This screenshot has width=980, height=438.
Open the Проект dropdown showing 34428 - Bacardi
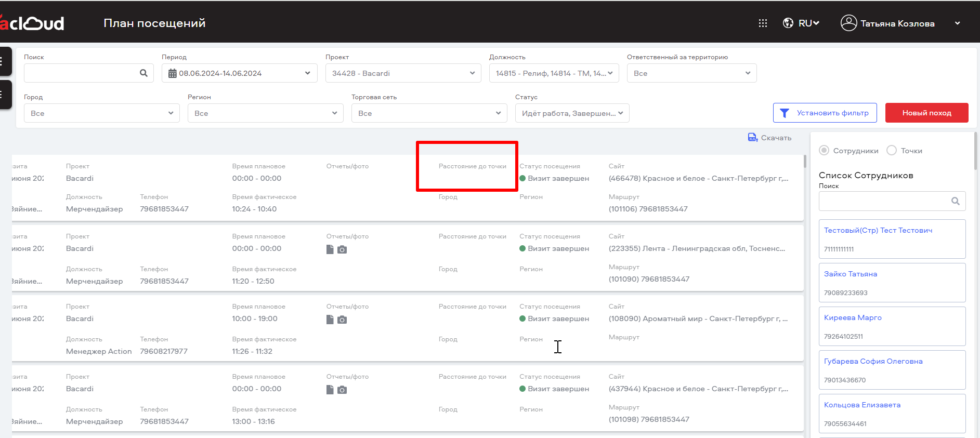tap(403, 73)
